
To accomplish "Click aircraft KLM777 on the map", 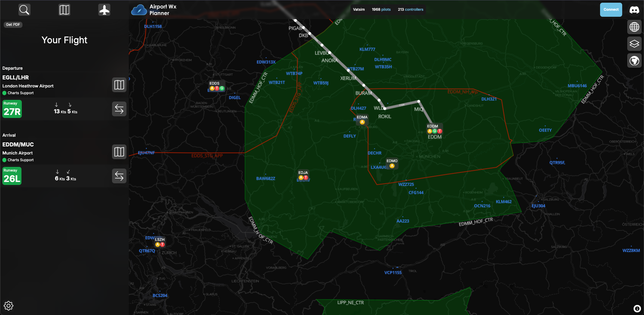I will point(367,49).
